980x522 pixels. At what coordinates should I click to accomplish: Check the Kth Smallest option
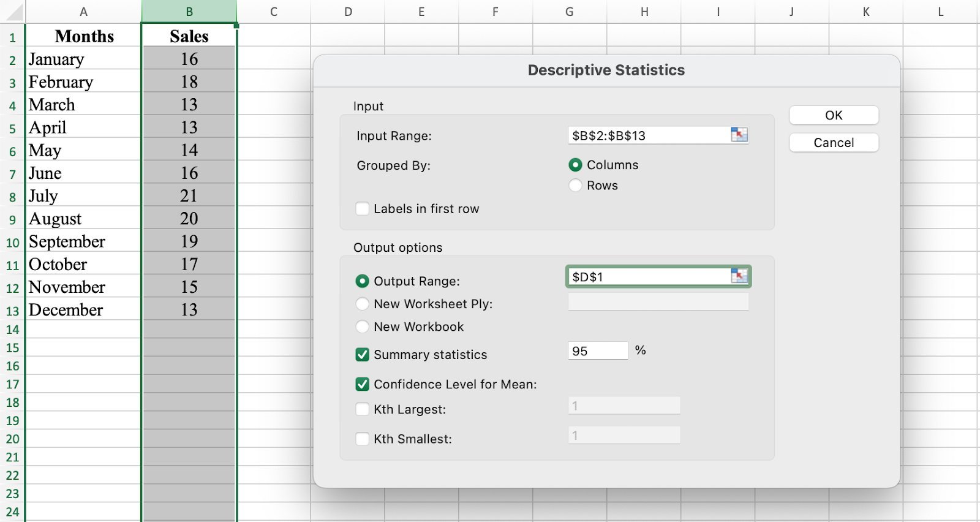363,439
